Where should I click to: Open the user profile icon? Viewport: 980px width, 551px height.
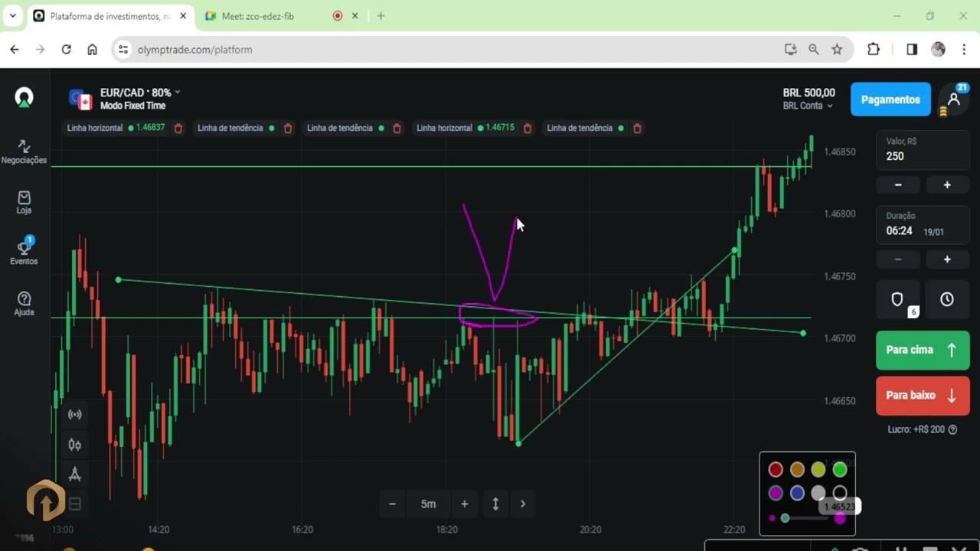954,99
